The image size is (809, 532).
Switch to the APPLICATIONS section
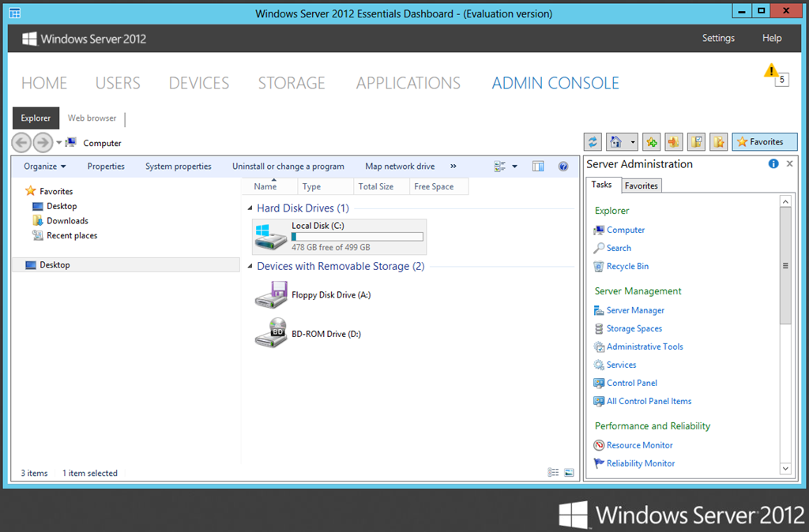click(x=408, y=83)
